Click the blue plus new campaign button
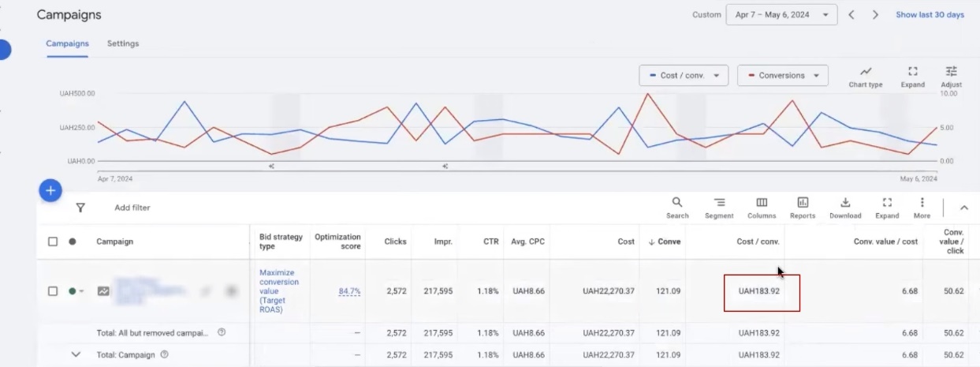The width and height of the screenshot is (980, 367). click(50, 190)
